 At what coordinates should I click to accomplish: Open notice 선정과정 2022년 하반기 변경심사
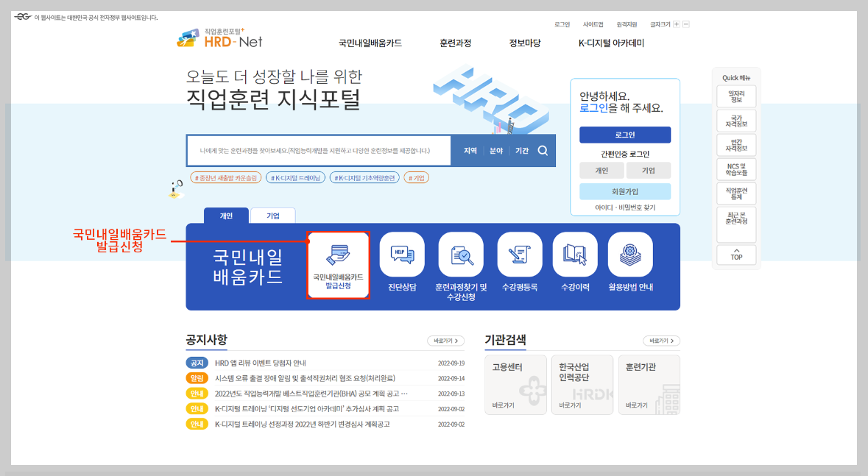[303, 425]
